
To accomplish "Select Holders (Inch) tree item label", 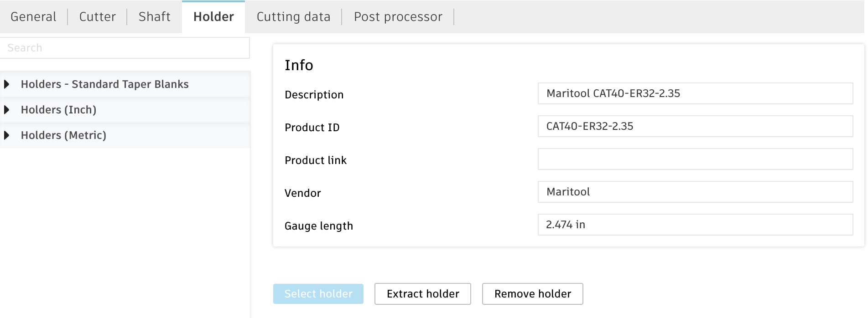I will click(x=58, y=110).
